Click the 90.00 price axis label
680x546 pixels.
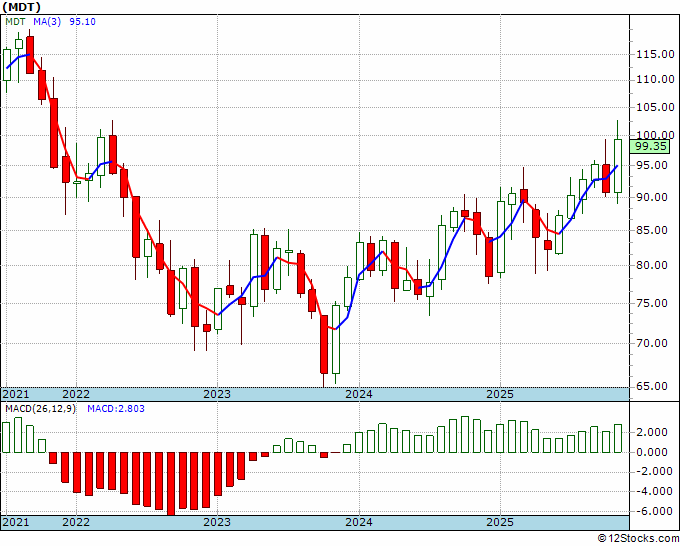[652, 197]
